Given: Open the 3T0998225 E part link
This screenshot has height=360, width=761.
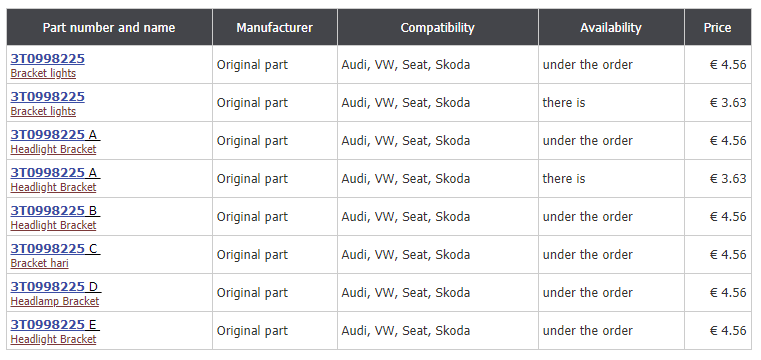Looking at the screenshot, I should pyautogui.click(x=55, y=325).
